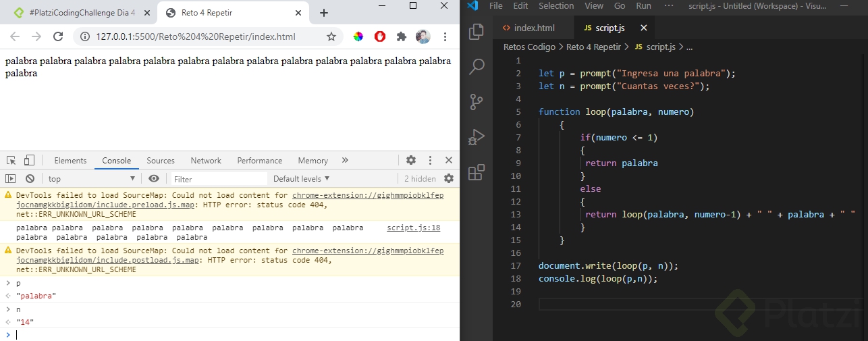Open the JavaScript context dropdown top
868x341 pixels.
(91, 179)
